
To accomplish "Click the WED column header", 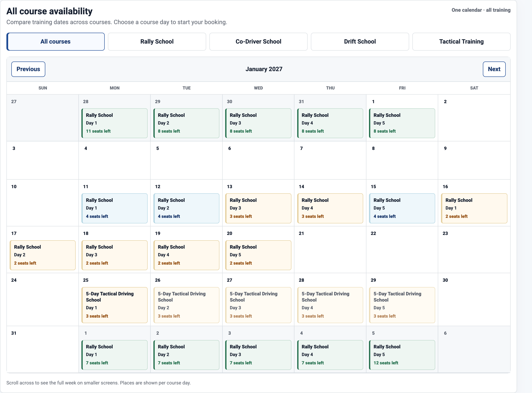I will pos(258,88).
